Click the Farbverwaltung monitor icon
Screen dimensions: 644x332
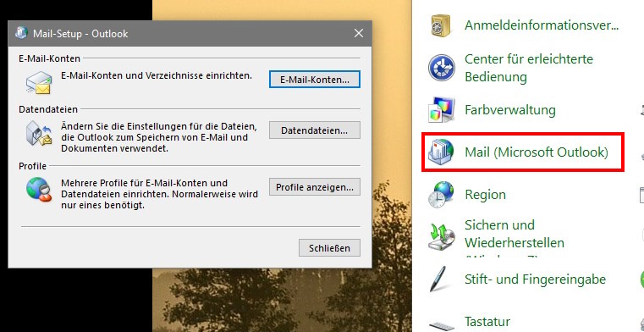(x=441, y=110)
